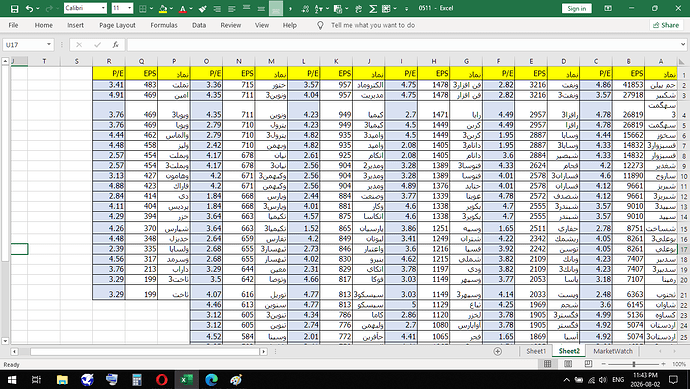Click the highlighted Bottom Align icon
Image resolution: width=690 pixels, height=389 pixels.
tap(276, 8)
